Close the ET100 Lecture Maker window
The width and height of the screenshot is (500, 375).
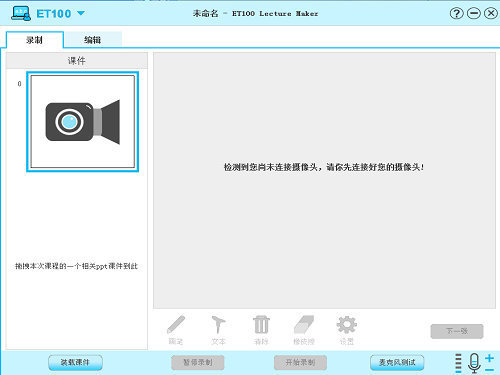pos(490,13)
